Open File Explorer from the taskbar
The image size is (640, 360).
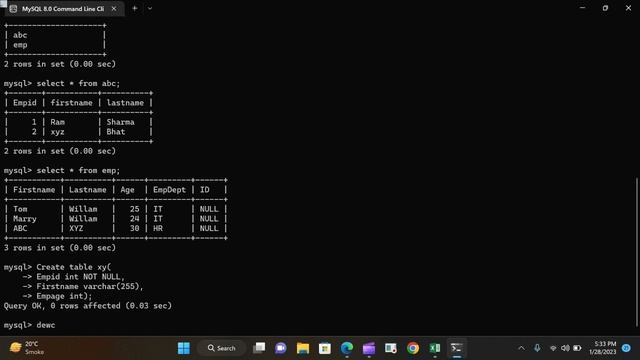coord(303,348)
